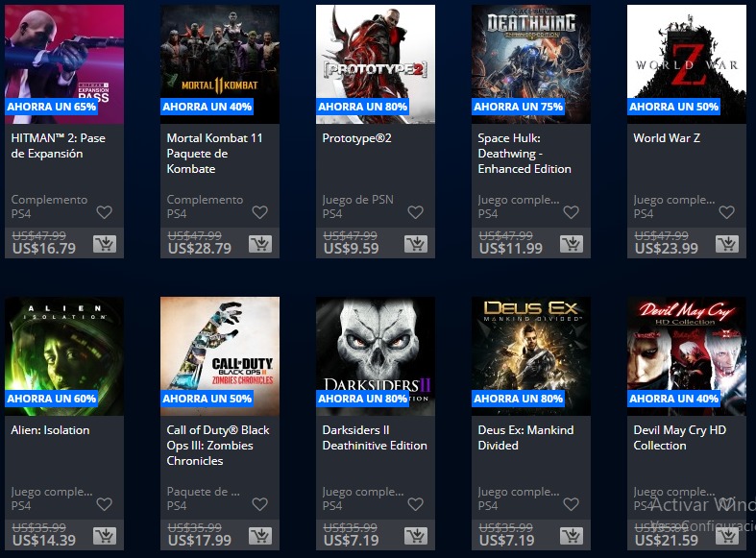This screenshot has height=558, width=756.
Task: Add Alien: Isolation to cart
Action: click(x=105, y=536)
